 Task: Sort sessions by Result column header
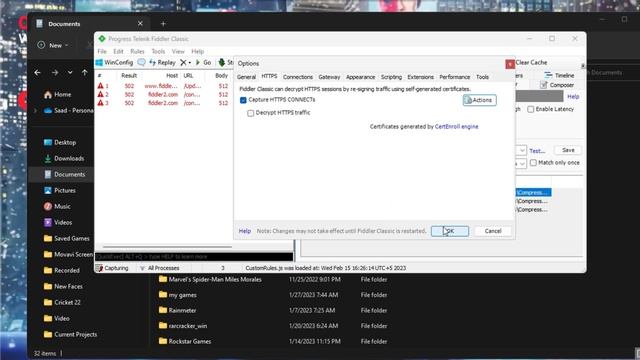pos(129,76)
